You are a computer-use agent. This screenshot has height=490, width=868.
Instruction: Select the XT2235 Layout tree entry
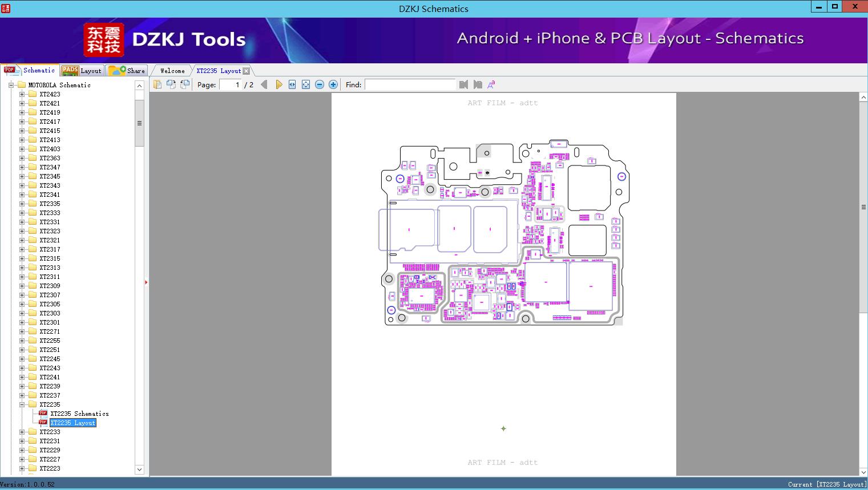(x=73, y=423)
